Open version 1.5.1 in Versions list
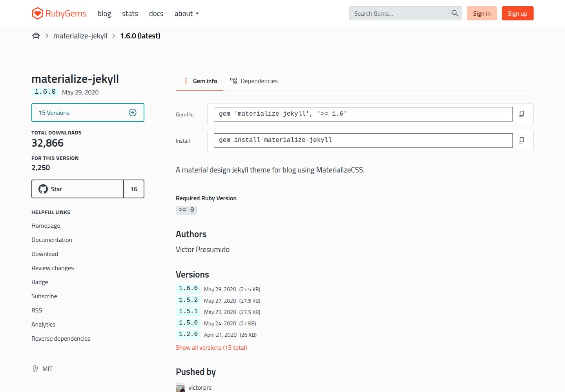 point(188,311)
